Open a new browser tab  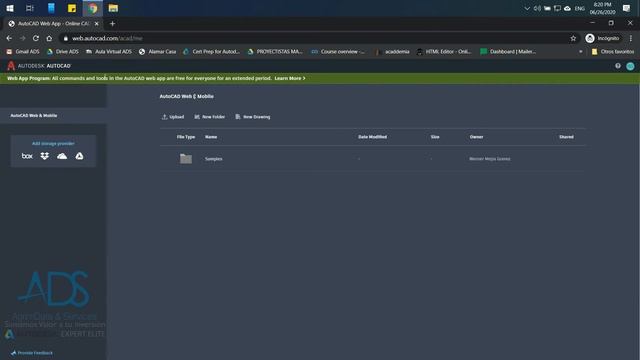[x=112, y=24]
